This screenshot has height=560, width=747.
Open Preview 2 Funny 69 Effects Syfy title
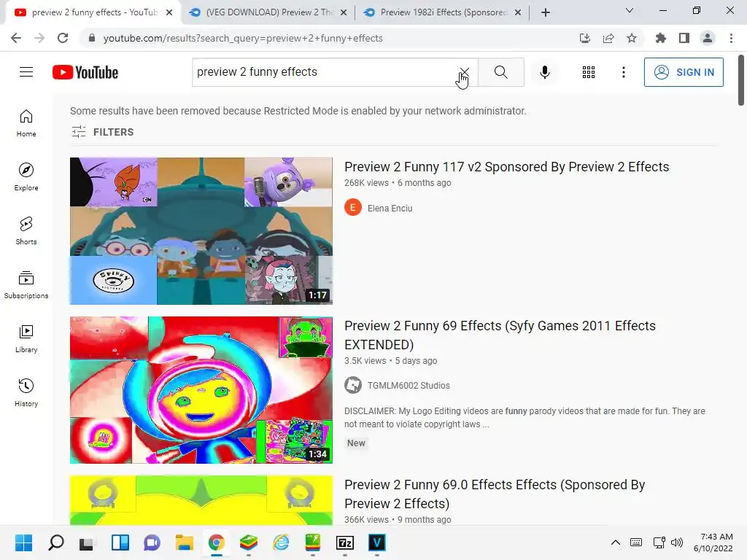pyautogui.click(x=500, y=335)
